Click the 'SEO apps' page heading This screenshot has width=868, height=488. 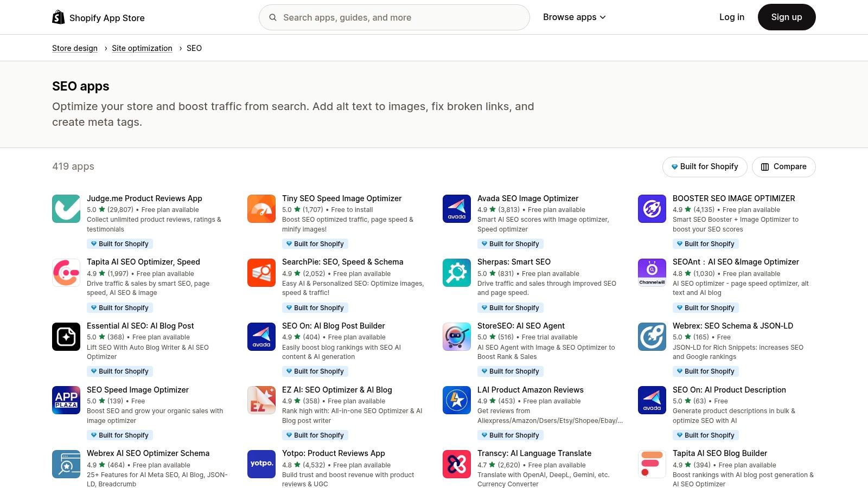pyautogui.click(x=80, y=86)
